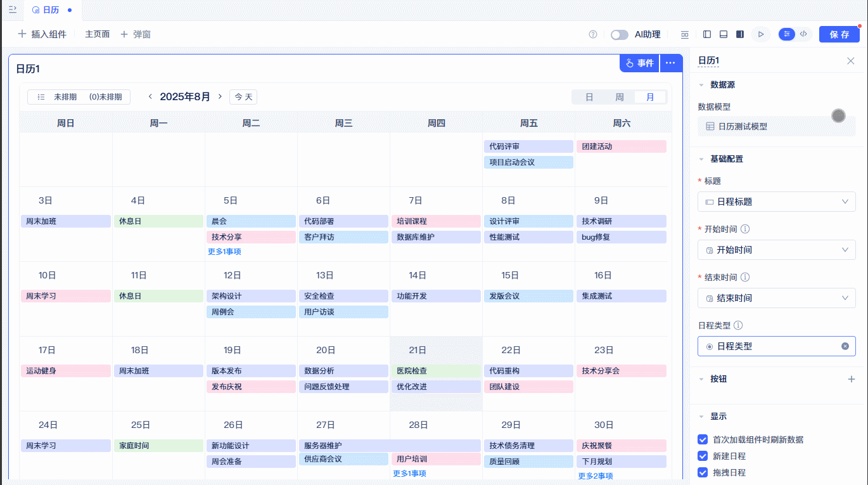The image size is (868, 485).
Task: Click 弹窗 to add a popup
Action: pyautogui.click(x=142, y=34)
